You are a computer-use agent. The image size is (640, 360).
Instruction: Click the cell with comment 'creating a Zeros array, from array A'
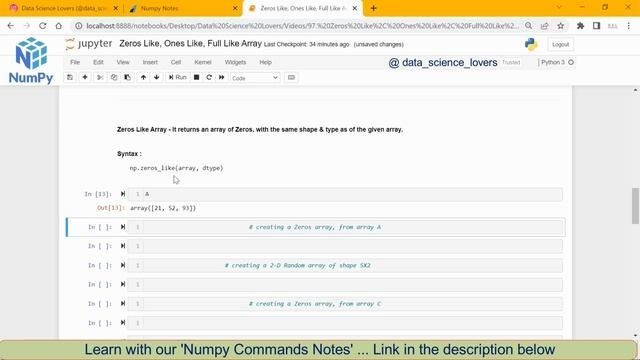[345, 227]
